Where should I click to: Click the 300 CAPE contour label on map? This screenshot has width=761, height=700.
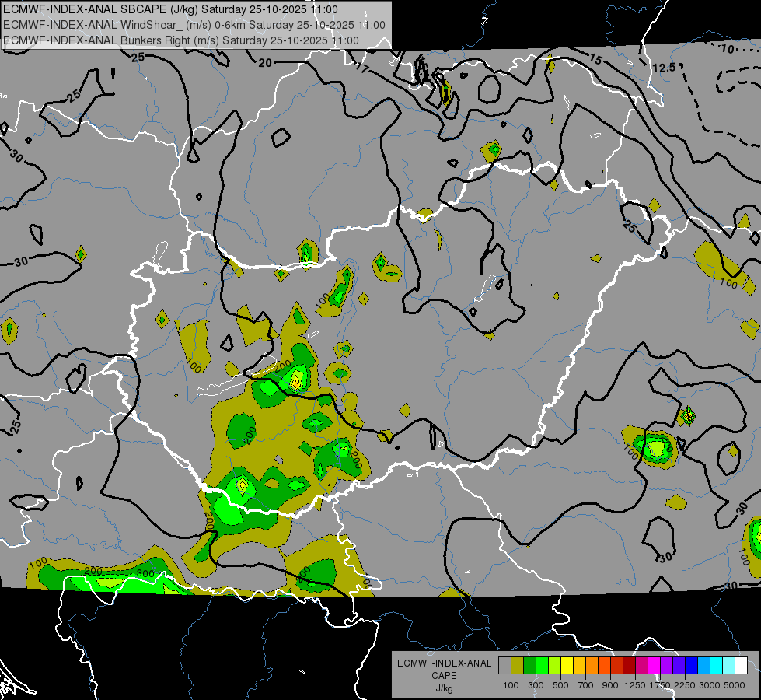[145, 574]
